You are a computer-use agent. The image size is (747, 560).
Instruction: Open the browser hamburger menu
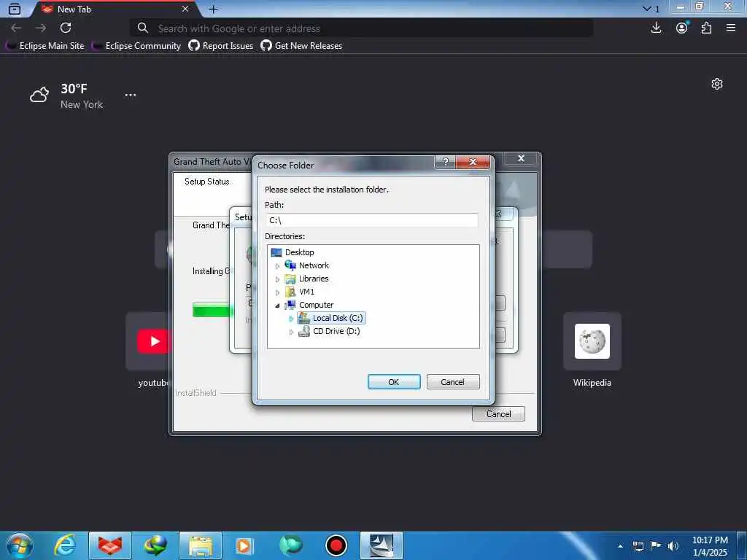(x=731, y=28)
